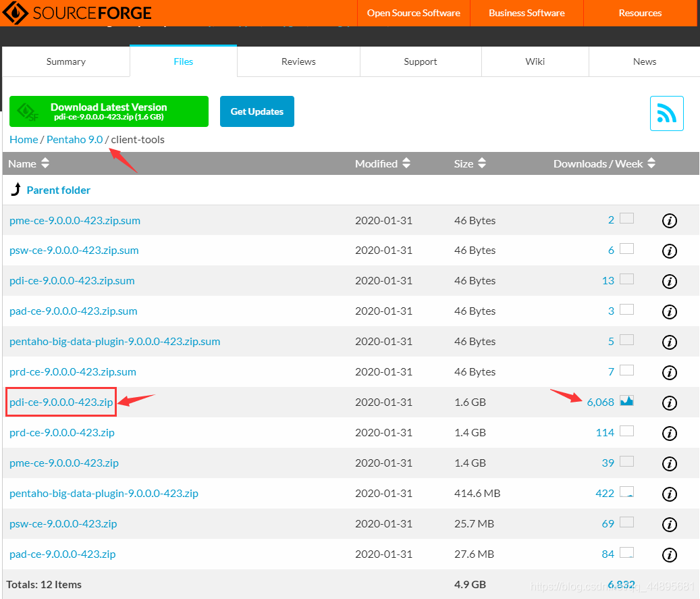Viewport: 700px width, 599px height.
Task: Download pentaho-big-data-plugin-9.0.0.0-423.zip file
Action: 103,493
